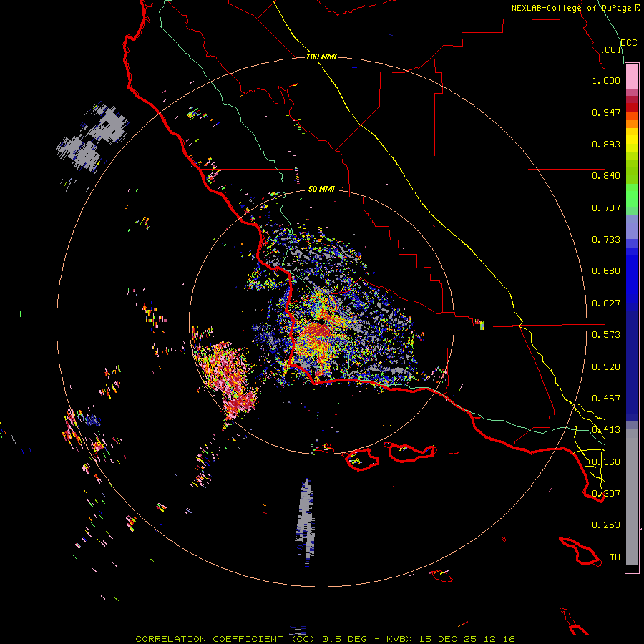The image size is (644, 644).
Task: Click the [CC] label near the color scale
Action: point(611,49)
